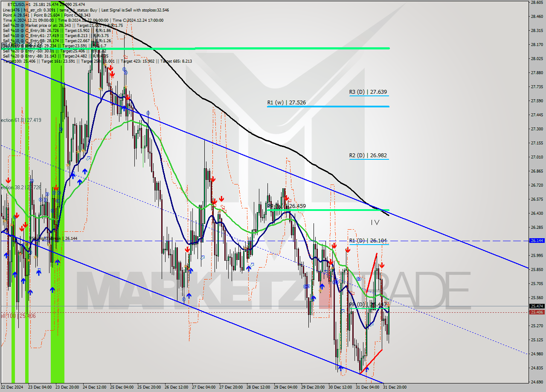Click the 26.459 pivot point label
The height and width of the screenshot is (392, 546).
pos(287,206)
